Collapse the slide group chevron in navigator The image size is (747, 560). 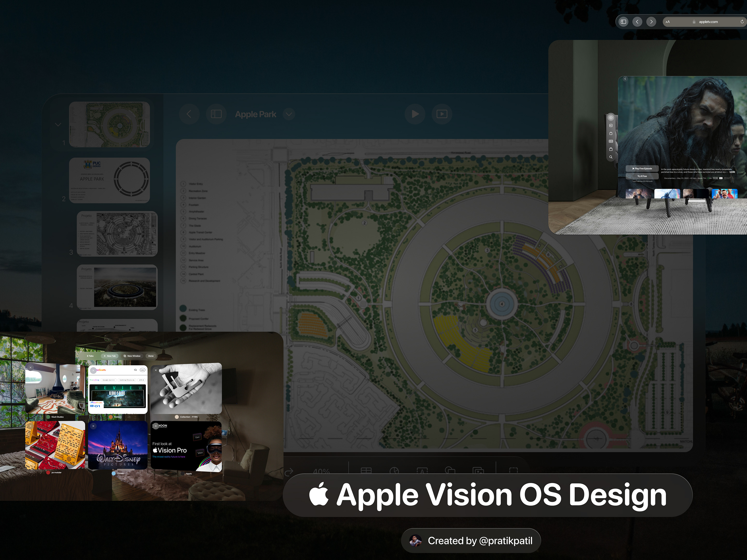click(58, 124)
